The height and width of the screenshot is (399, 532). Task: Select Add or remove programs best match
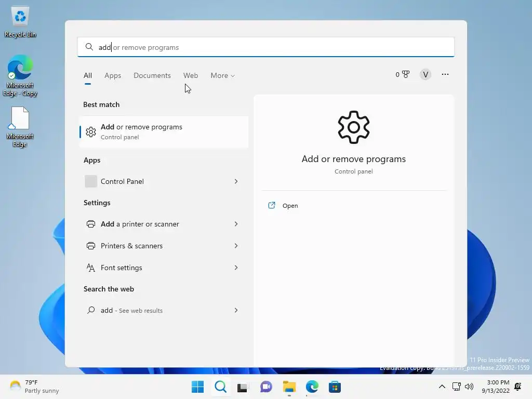point(164,131)
